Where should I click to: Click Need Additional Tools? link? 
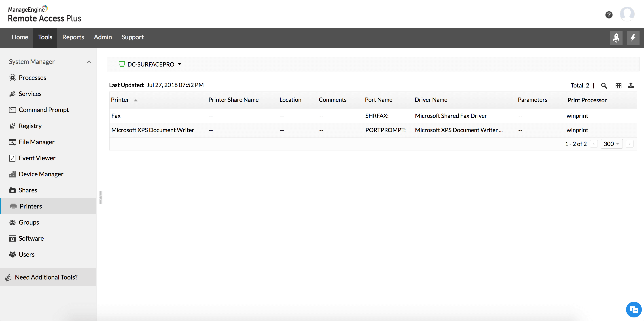coord(46,277)
